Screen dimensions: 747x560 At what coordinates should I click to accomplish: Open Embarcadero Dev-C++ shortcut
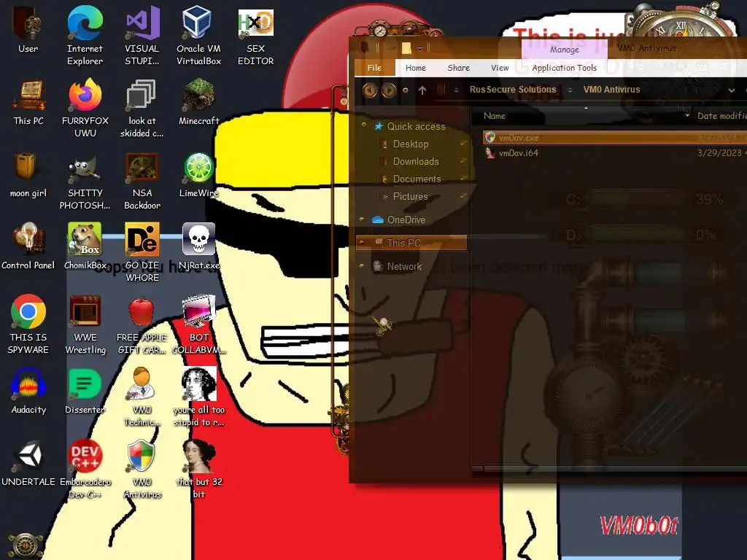pyautogui.click(x=85, y=470)
